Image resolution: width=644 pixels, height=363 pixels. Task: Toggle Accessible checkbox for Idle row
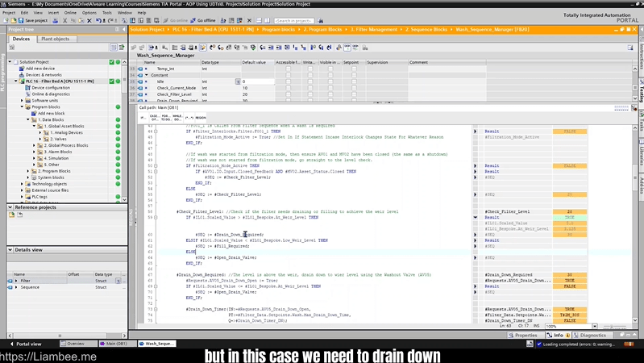(x=286, y=81)
